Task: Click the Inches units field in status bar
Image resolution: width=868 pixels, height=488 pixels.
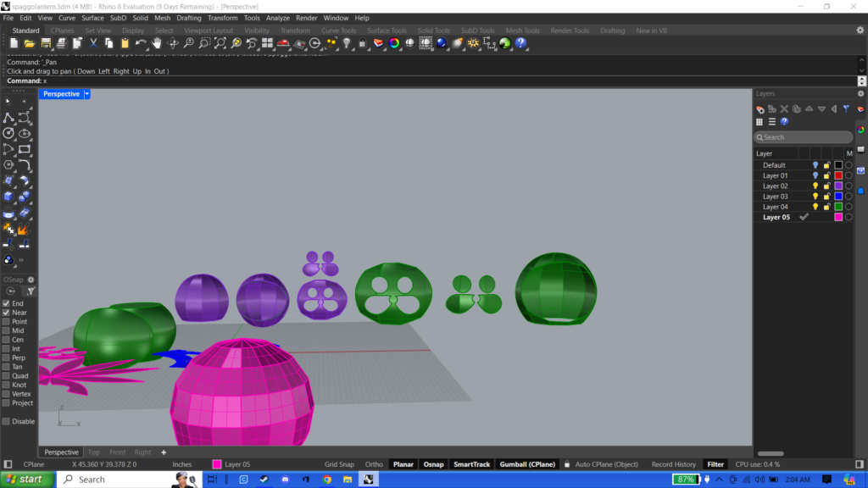Action: (x=182, y=464)
